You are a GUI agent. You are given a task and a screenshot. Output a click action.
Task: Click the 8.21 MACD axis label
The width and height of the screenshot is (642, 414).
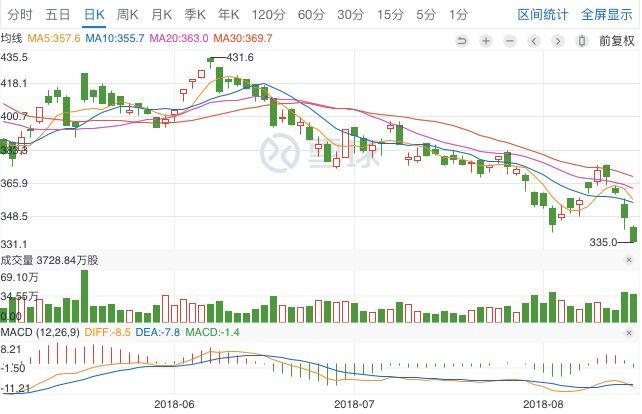(11, 349)
